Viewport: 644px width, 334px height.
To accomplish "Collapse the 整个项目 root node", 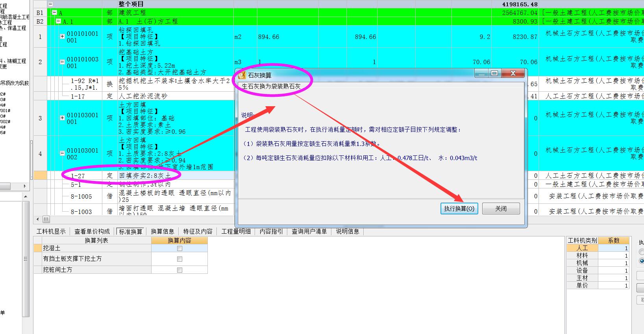I will click(50, 4).
